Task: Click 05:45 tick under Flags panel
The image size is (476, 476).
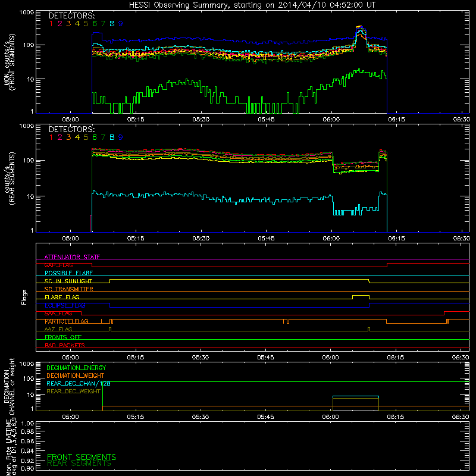Action: [x=265, y=358]
